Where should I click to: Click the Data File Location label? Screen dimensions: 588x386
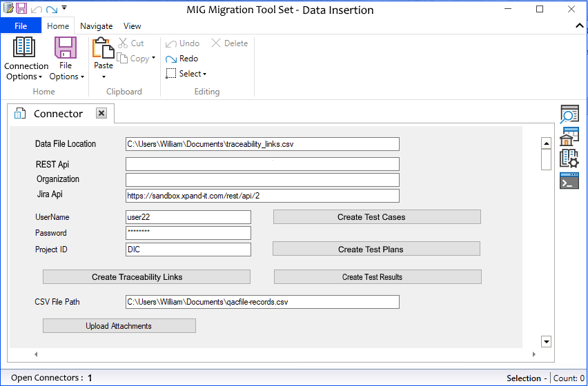(66, 144)
